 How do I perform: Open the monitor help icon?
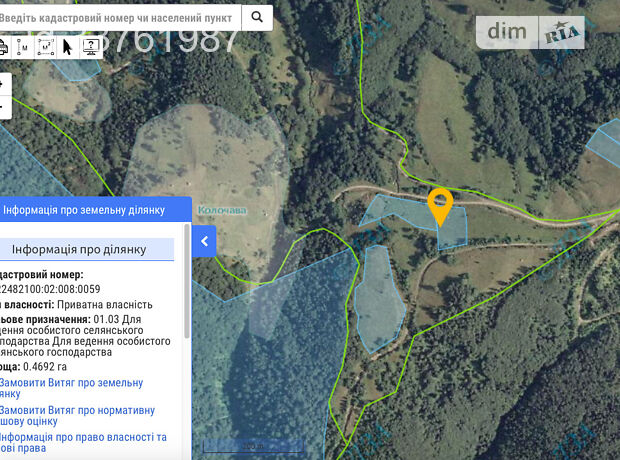point(90,46)
